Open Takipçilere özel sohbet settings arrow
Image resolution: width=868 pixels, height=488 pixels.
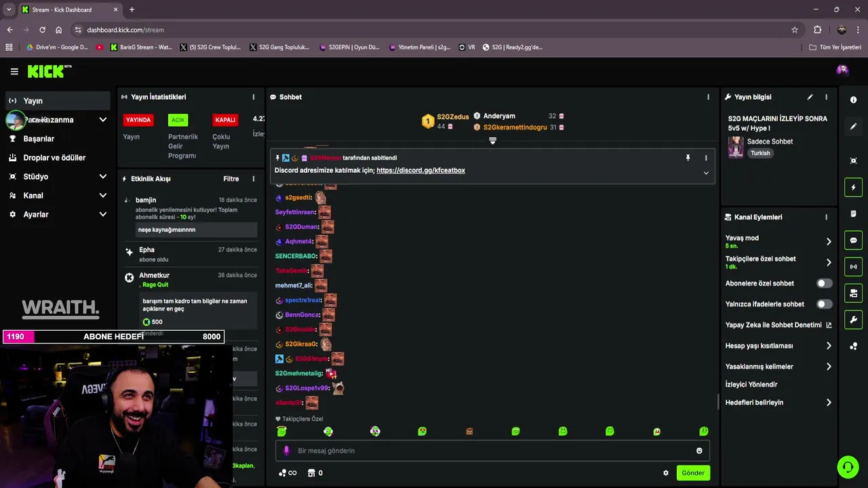click(x=828, y=262)
